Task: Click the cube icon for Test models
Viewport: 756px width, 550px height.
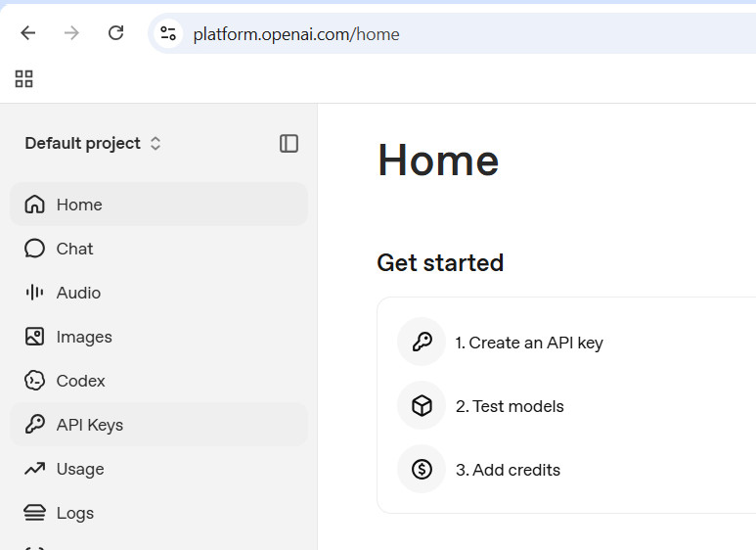Action: pyautogui.click(x=422, y=406)
